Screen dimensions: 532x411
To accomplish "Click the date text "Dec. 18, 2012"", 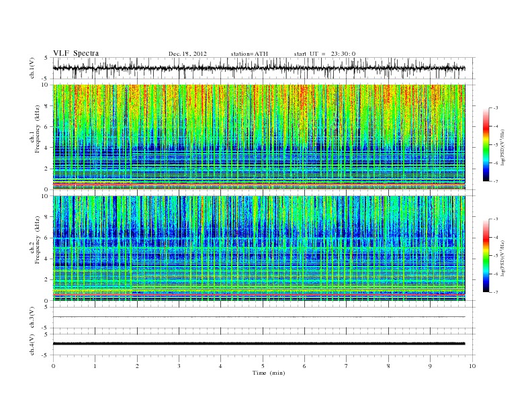I will tap(187, 54).
